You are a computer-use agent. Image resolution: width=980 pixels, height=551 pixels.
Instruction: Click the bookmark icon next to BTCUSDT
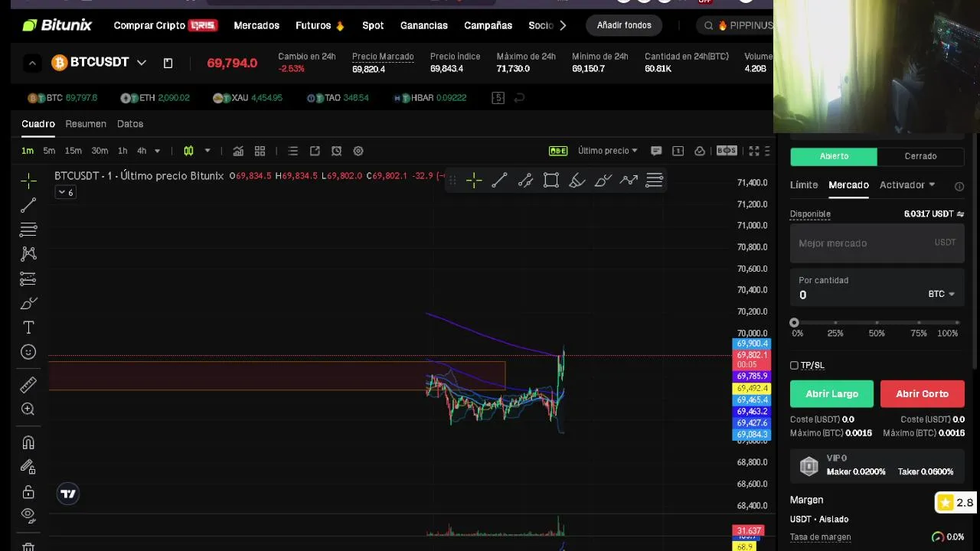[x=168, y=63]
